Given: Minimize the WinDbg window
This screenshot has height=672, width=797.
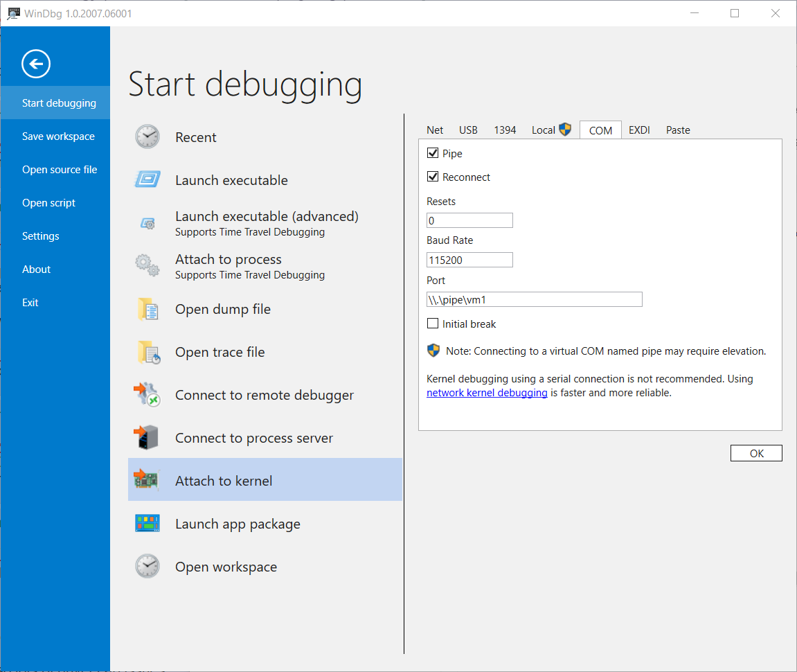Looking at the screenshot, I should 695,13.
